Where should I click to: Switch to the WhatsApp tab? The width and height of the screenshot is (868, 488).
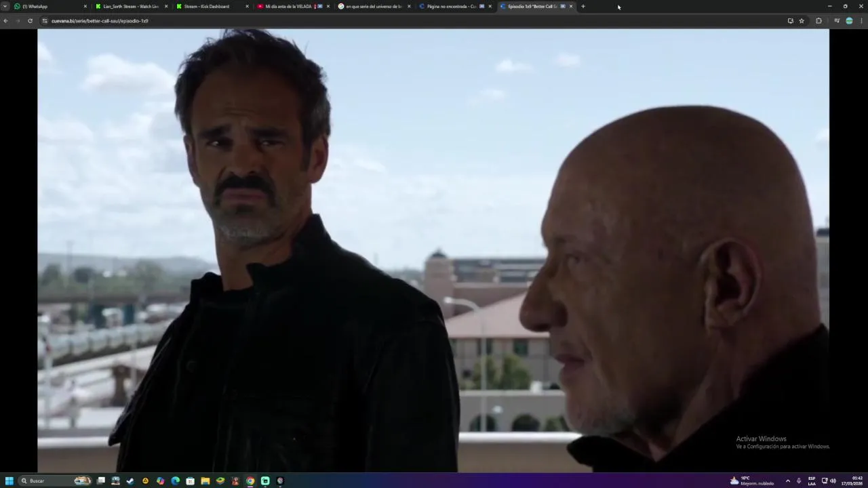51,6
